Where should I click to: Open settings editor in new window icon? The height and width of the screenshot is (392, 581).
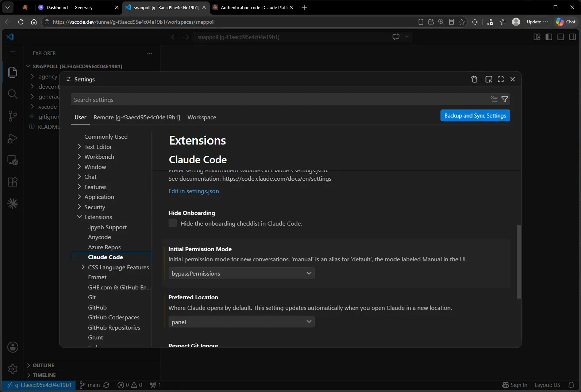coord(489,79)
